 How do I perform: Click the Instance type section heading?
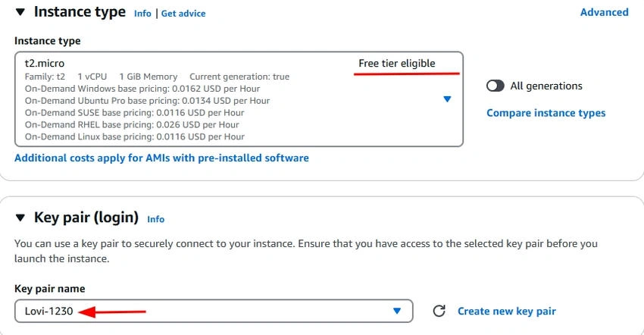(x=80, y=12)
